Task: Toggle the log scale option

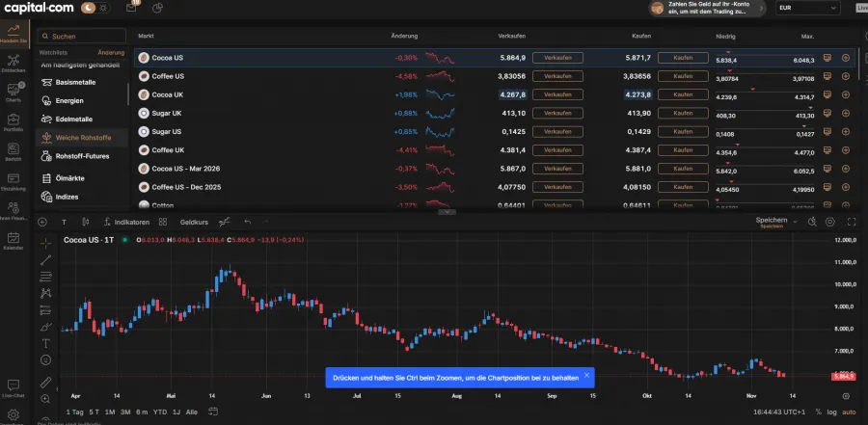Action: pyautogui.click(x=832, y=412)
